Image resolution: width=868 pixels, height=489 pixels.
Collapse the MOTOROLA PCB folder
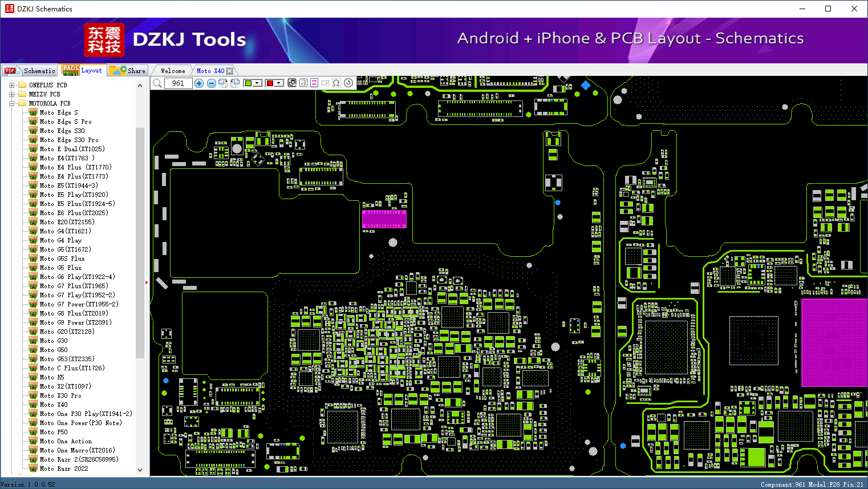pos(11,103)
